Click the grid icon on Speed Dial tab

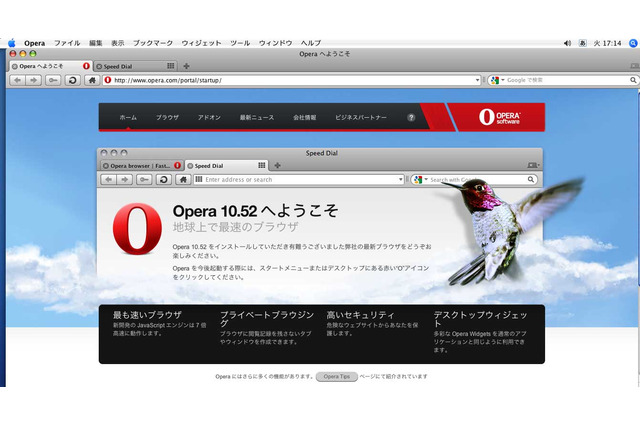171,66
